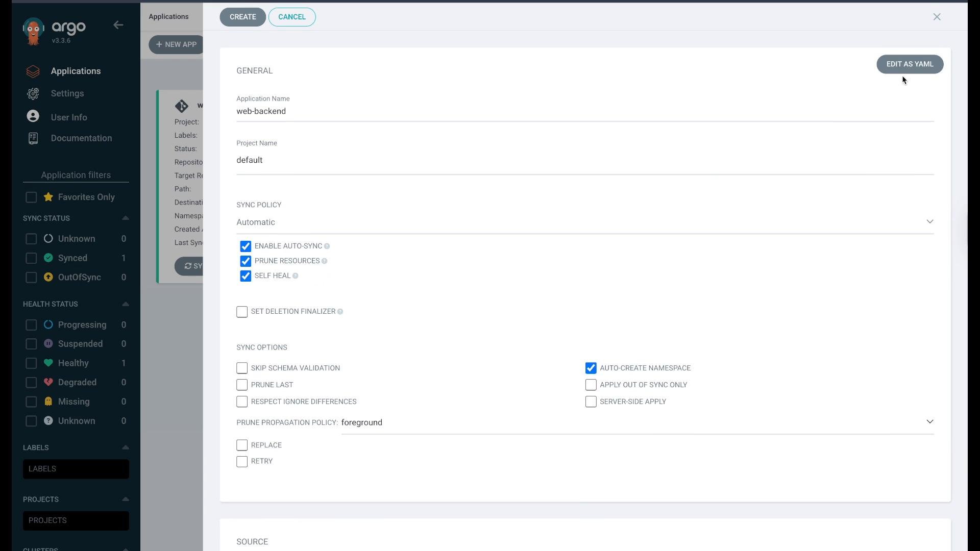Click the Healthy heart icon
The height and width of the screenshot is (551, 980).
48,363
